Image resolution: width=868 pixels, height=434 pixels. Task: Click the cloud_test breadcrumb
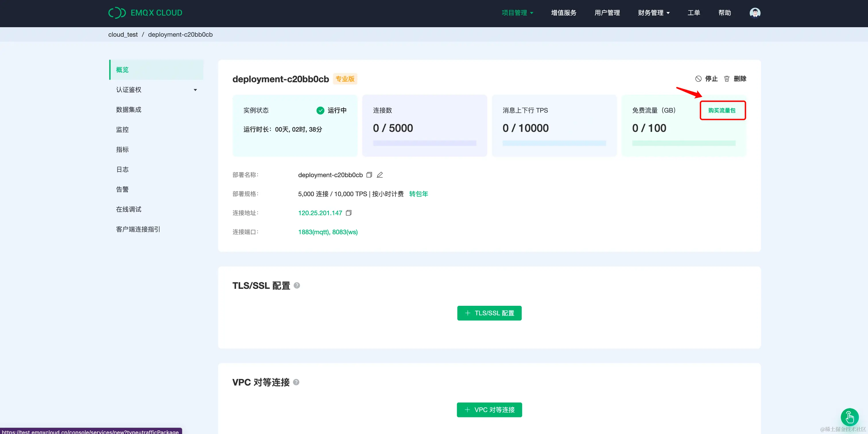(x=123, y=34)
